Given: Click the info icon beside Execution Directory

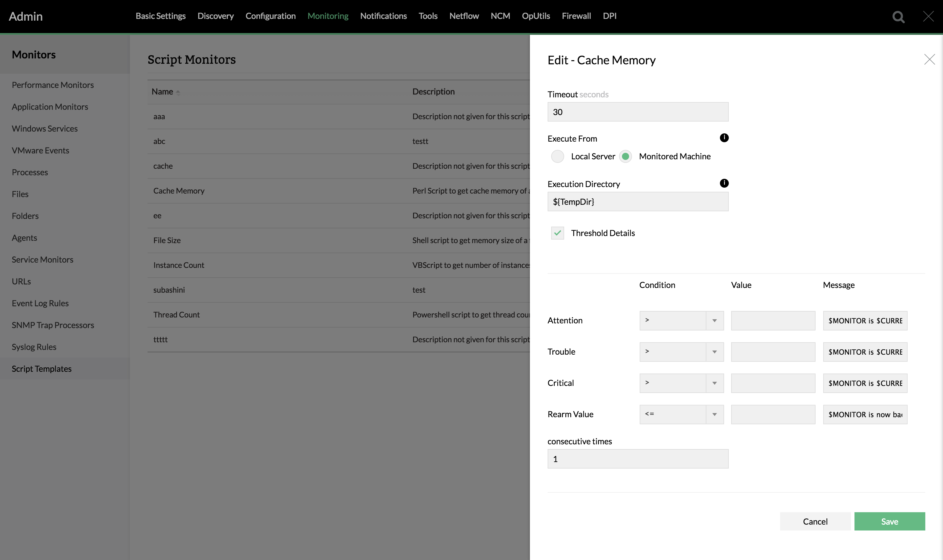Looking at the screenshot, I should point(725,184).
